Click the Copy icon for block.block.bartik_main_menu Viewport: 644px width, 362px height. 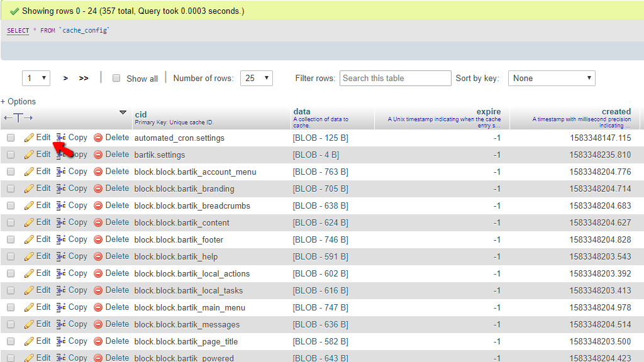[61, 307]
